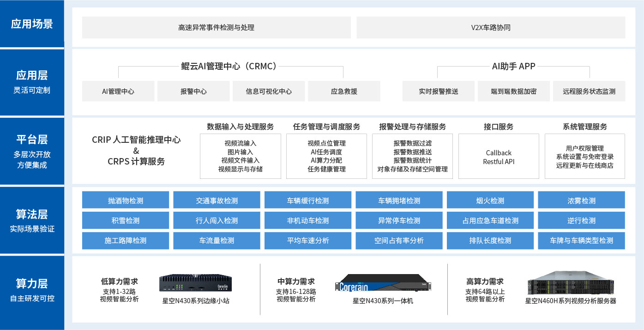打开 Callback Restful API 接口服务
Viewport: 644px width, 330px height.
[x=498, y=156]
